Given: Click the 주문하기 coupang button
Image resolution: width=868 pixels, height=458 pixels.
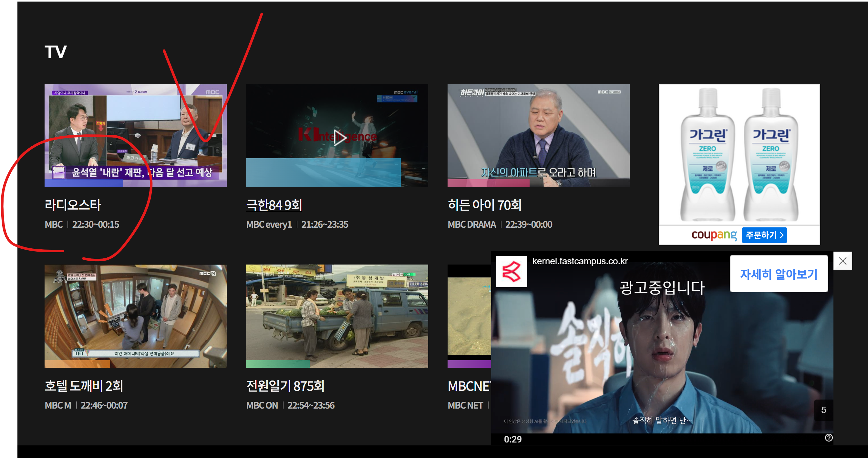Looking at the screenshot, I should coord(764,235).
